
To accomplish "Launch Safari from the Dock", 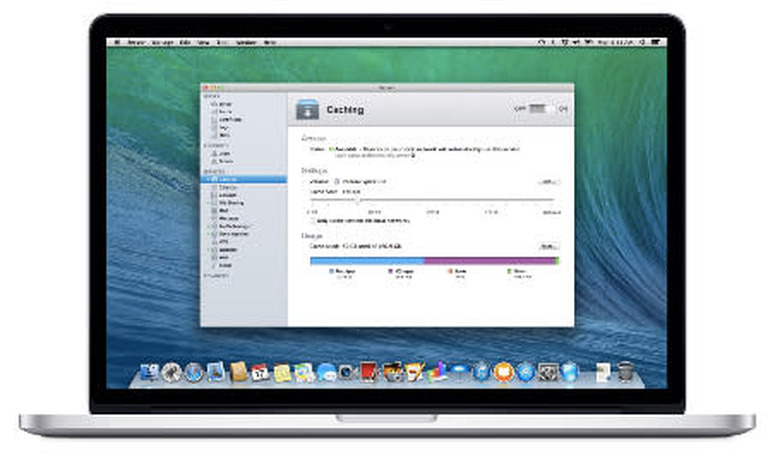I will tap(194, 372).
